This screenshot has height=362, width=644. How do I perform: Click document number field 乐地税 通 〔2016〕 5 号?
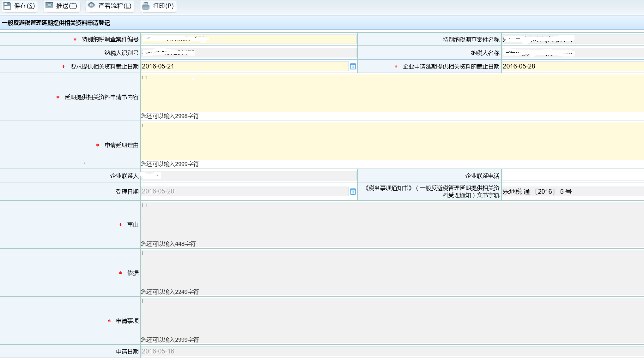(573, 191)
